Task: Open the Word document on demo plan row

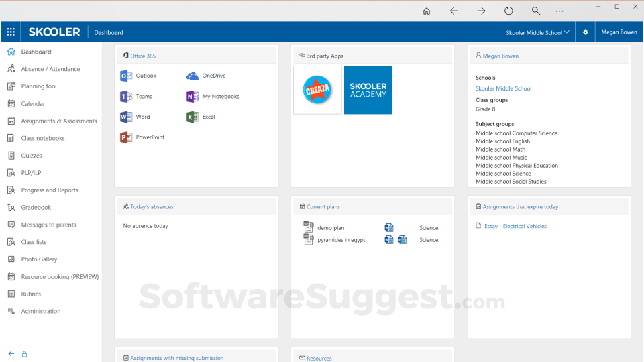Action: [389, 227]
